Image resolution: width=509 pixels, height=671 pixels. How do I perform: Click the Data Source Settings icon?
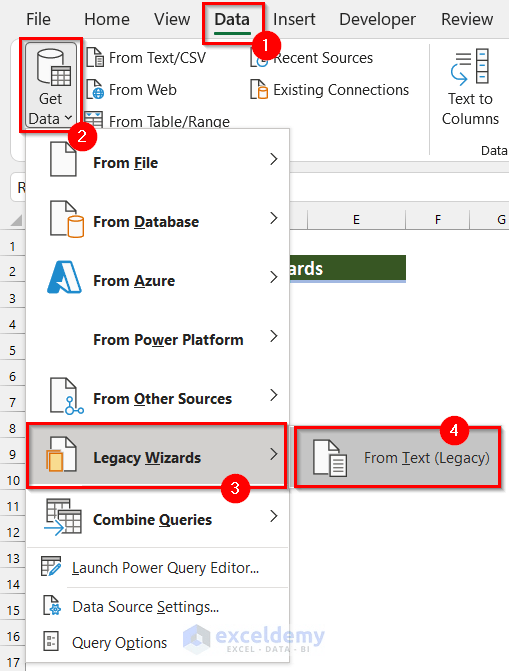click(52, 606)
